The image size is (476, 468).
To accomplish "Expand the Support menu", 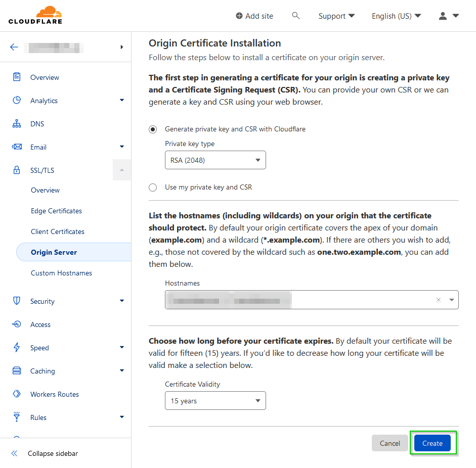I will click(336, 16).
